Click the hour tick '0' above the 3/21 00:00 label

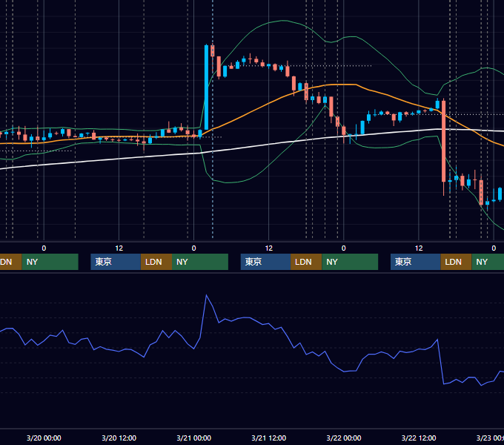pos(194,248)
